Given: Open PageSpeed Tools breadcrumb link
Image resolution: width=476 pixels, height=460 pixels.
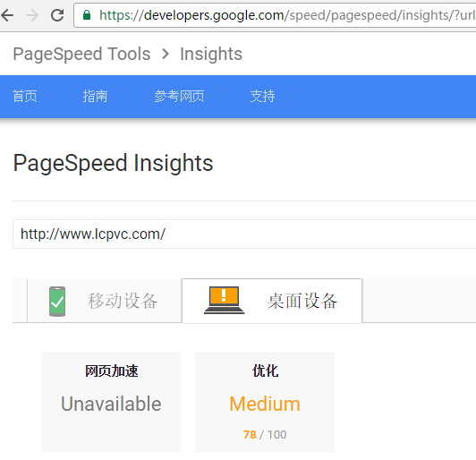Looking at the screenshot, I should pyautogui.click(x=81, y=54).
